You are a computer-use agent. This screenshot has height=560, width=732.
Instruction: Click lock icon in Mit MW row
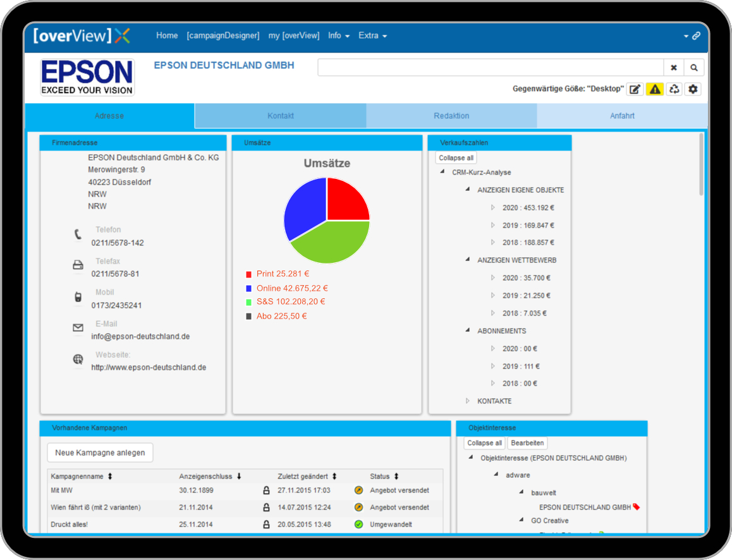point(266,490)
